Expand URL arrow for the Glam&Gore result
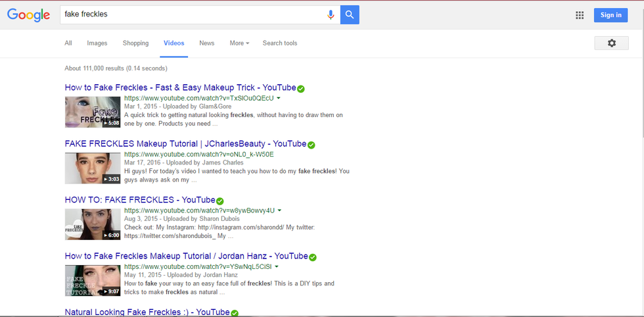The image size is (644, 317). [279, 98]
